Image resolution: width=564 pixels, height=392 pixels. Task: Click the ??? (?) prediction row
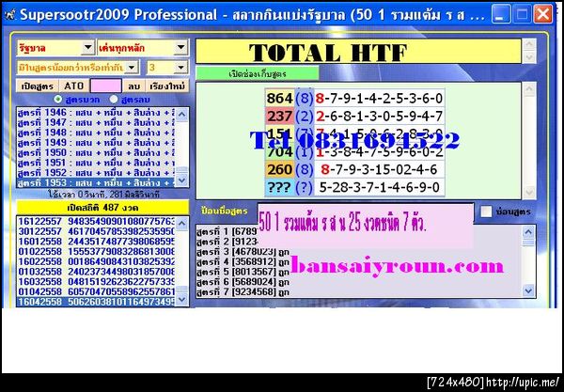[x=355, y=187]
